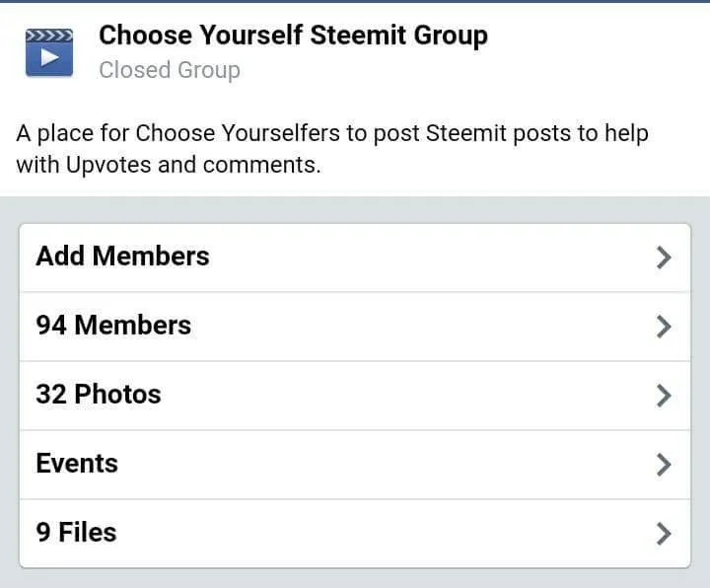Screen dimensions: 710x588
Task: Open the Events row
Action: pyautogui.click(x=355, y=465)
